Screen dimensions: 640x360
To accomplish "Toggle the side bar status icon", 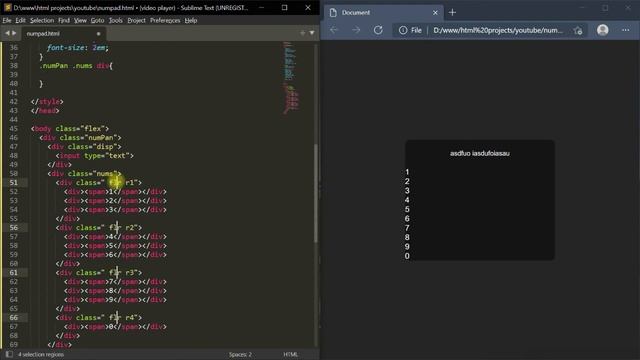I will pos(9,354).
